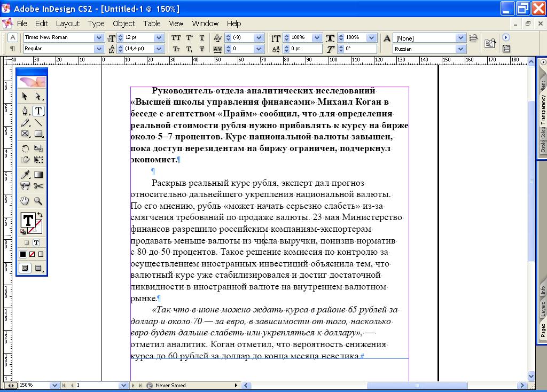Open the 12 pt font size dropdown

(x=159, y=37)
